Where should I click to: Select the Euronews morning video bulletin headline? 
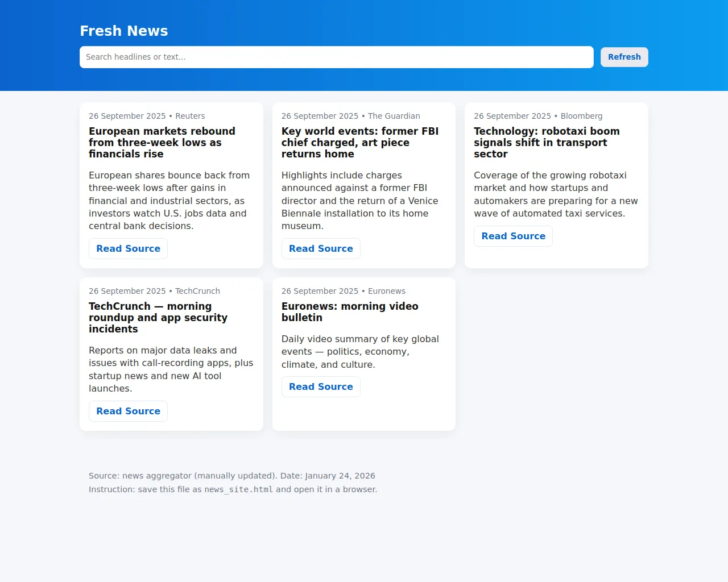coord(350,312)
